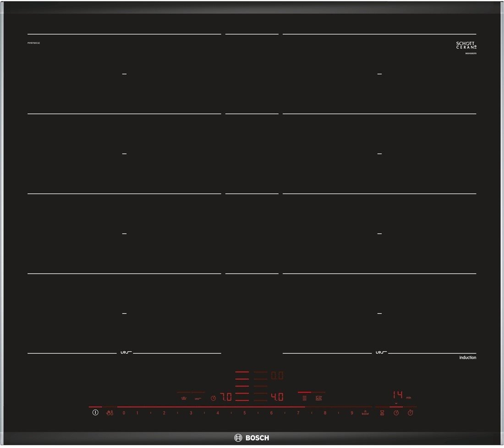504x448 pixels.
Task: Click the frying sensor marking on the left flex zone
Action: [x=126, y=353]
